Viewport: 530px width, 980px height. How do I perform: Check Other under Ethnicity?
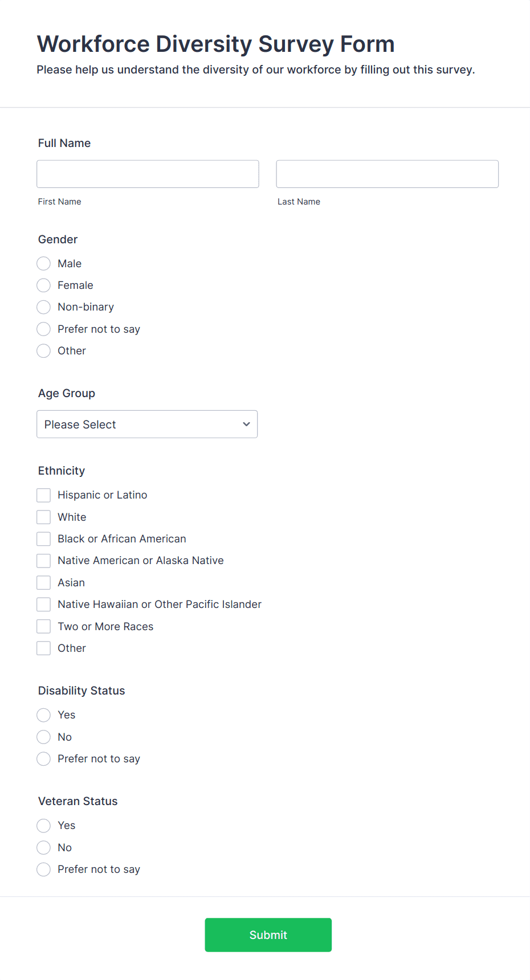(x=43, y=648)
